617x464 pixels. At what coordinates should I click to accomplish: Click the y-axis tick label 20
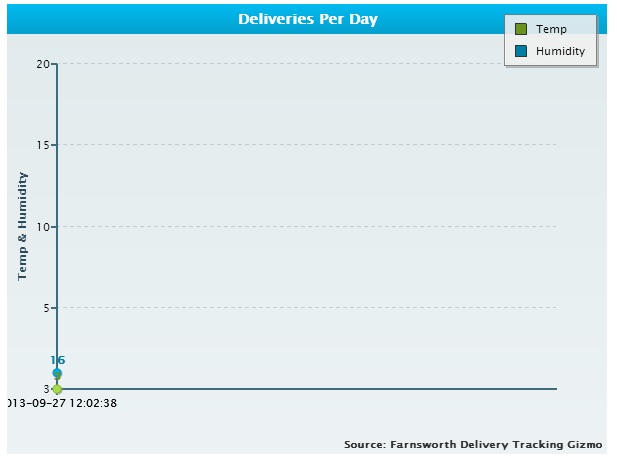(x=43, y=64)
